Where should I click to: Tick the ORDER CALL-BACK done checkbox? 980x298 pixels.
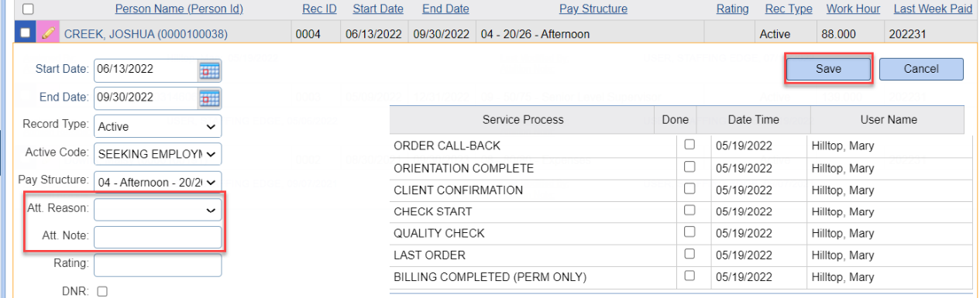pyautogui.click(x=689, y=145)
